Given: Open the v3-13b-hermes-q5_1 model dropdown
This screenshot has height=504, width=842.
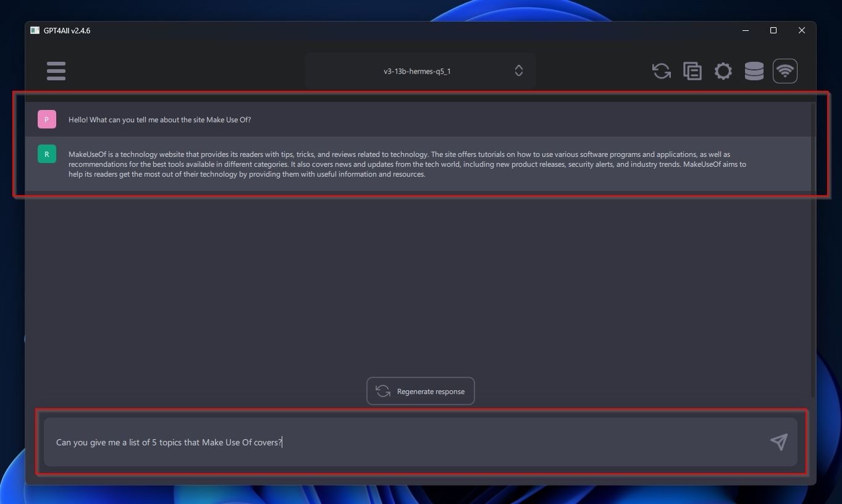Looking at the screenshot, I should point(417,70).
